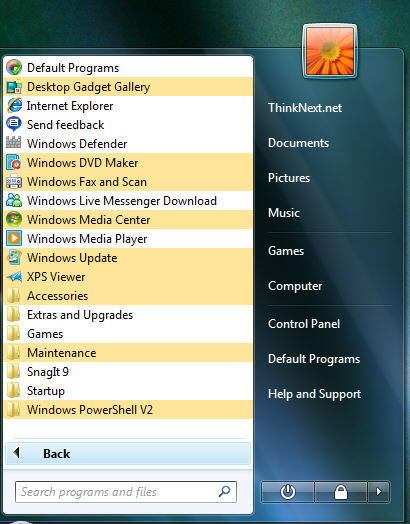Expand the Maintenance folder
This screenshot has width=410, height=524.
point(128,353)
